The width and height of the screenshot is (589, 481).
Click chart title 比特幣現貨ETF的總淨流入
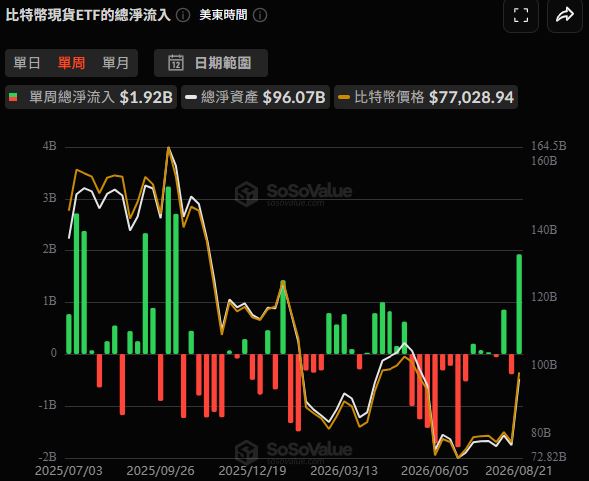88,15
